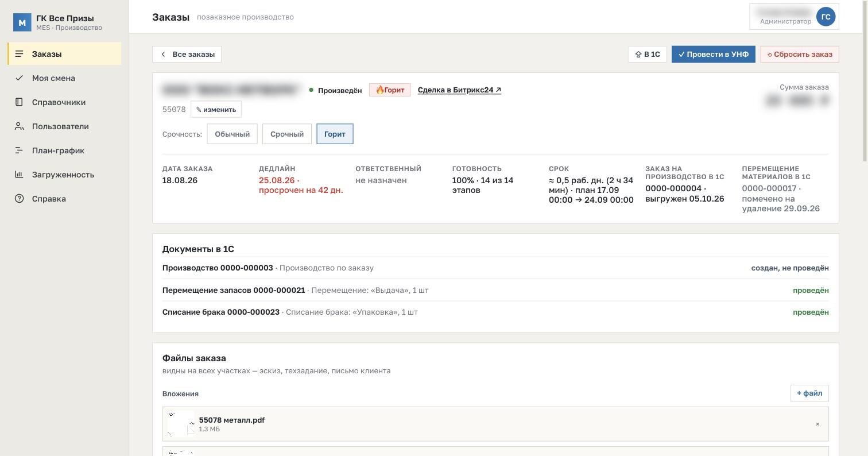The width and height of the screenshot is (868, 456).
Task: Open the 55078 металл.pdf thumbnail preview
Action: point(181,424)
